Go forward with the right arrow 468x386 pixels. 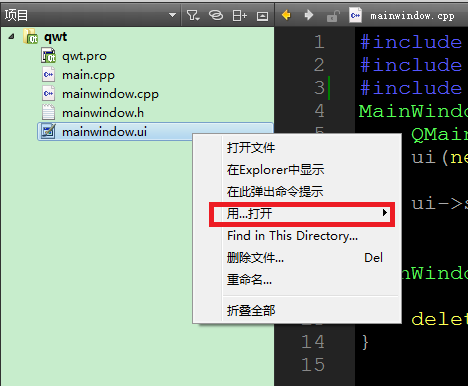[309, 15]
